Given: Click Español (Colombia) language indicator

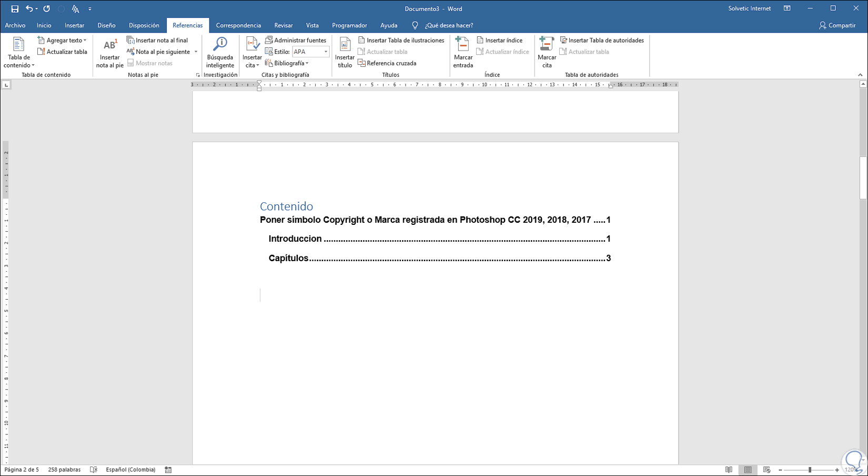Looking at the screenshot, I should [130, 470].
